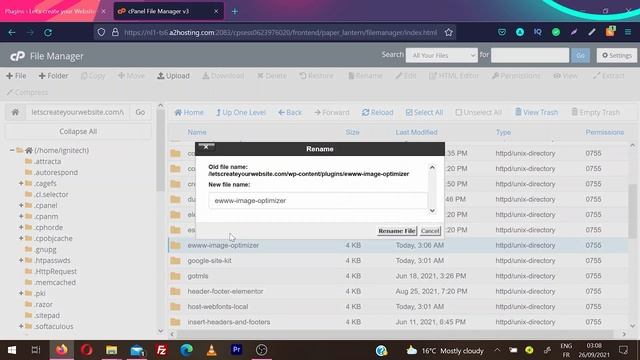This screenshot has height=360, width=640.
Task: Open Microsoft Edge from the taskbar
Action: pos(187,350)
